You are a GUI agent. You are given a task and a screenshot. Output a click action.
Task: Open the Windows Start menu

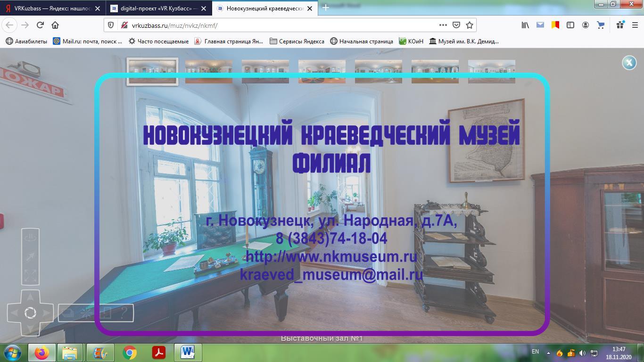point(12,353)
